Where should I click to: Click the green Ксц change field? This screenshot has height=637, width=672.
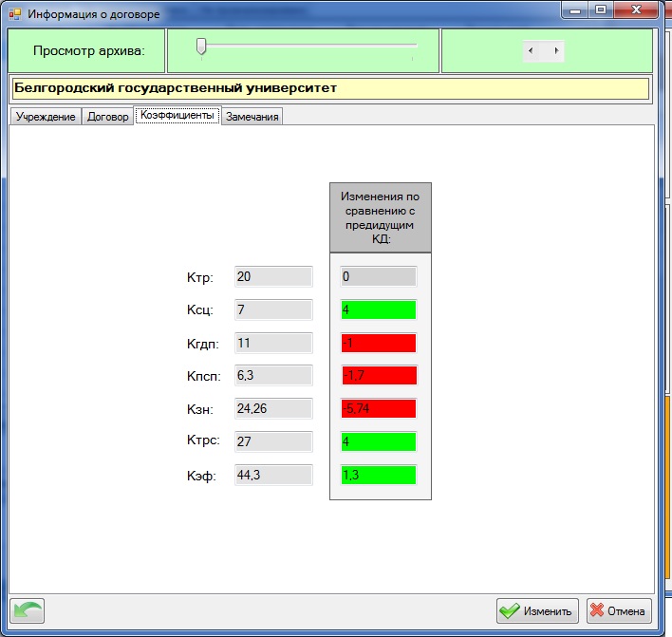[379, 309]
